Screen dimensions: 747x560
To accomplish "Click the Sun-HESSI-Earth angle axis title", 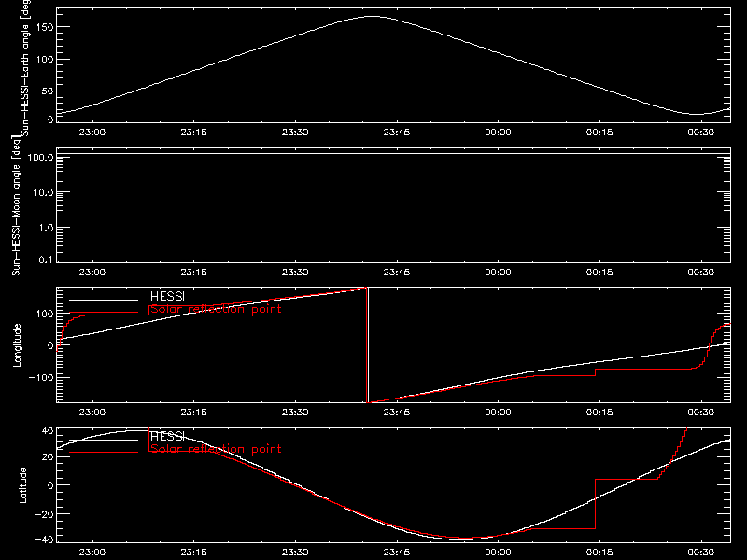I will 26,66.
